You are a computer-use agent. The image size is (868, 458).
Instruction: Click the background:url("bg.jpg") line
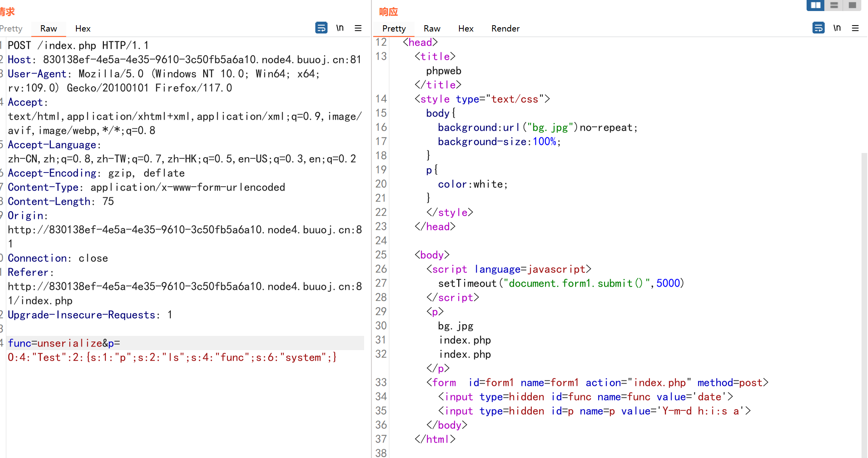pos(538,127)
